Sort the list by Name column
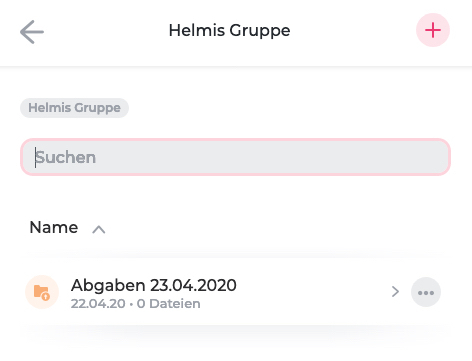The image size is (472, 361). (54, 227)
